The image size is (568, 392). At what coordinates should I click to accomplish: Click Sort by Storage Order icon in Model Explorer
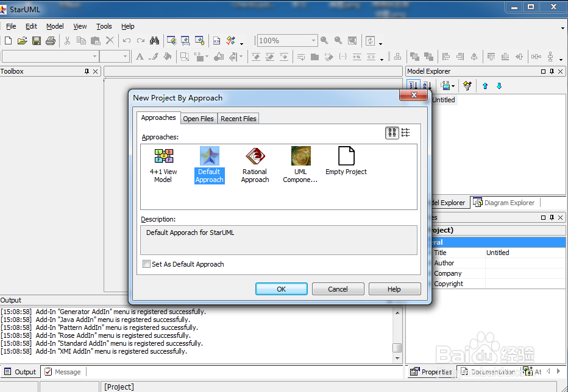coord(413,85)
